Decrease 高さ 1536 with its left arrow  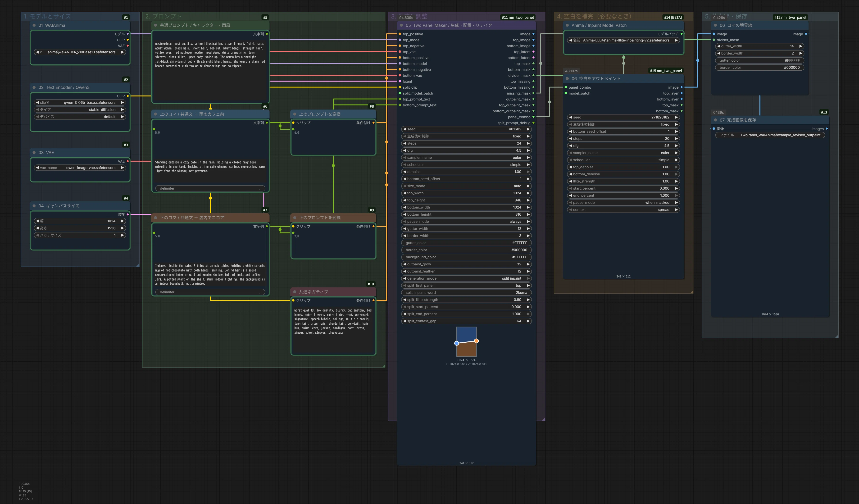click(x=37, y=228)
